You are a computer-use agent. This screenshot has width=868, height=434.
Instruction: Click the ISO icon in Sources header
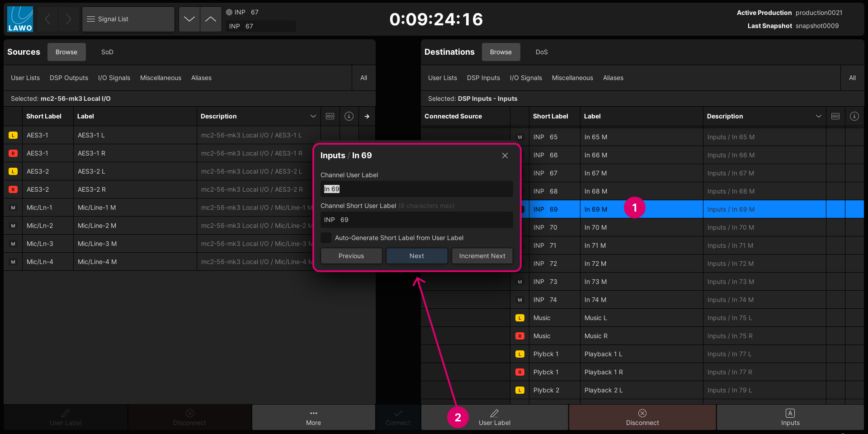(x=330, y=116)
